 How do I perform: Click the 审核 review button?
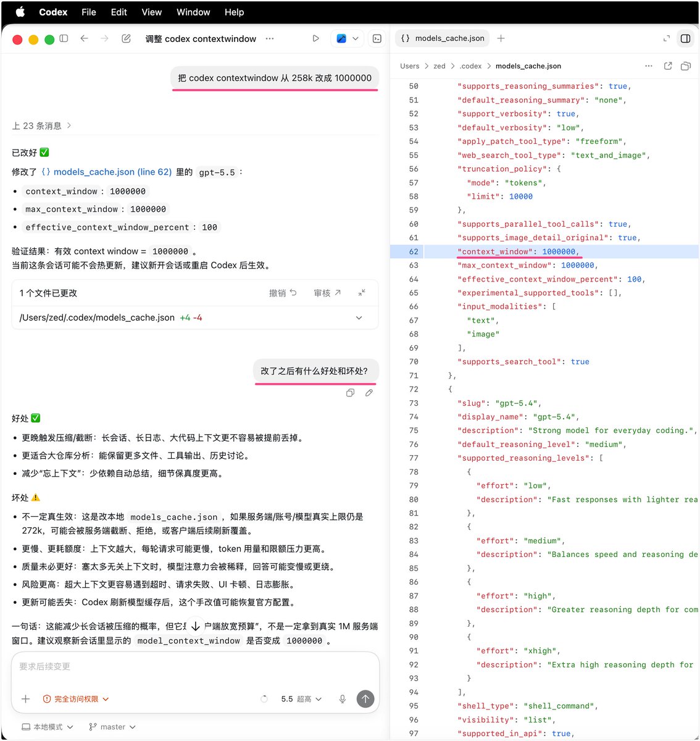coord(327,293)
